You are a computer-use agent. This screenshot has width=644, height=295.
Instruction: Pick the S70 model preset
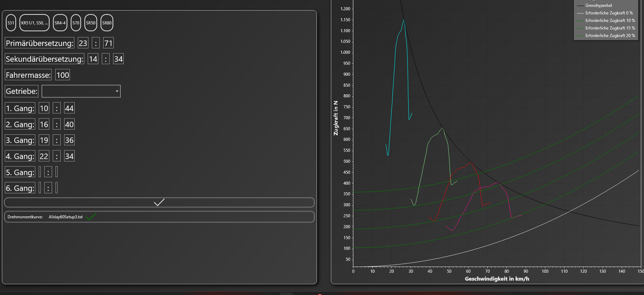(76, 23)
